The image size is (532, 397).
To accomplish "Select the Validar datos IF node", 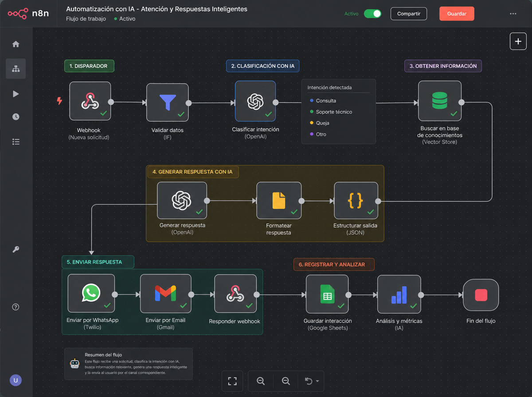I will (167, 102).
